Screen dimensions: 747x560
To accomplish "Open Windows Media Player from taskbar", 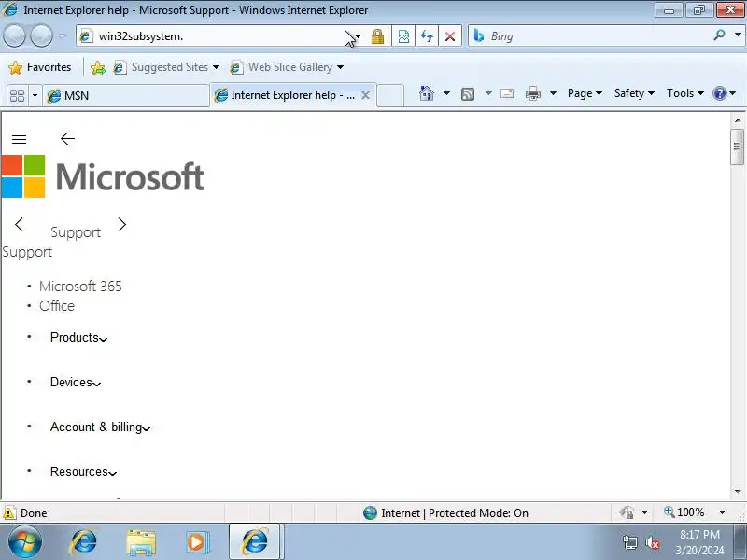I will coord(197,542).
